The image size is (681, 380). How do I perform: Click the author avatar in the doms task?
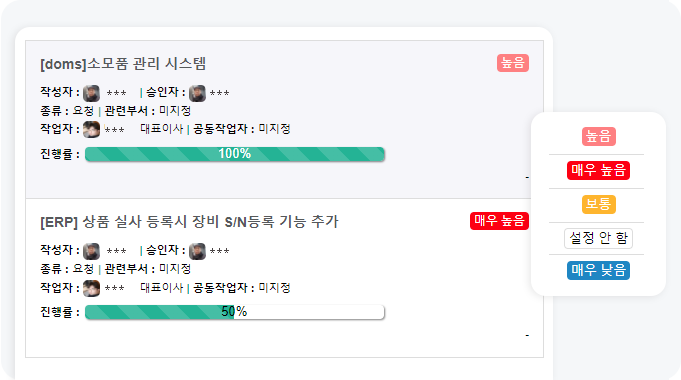91,93
